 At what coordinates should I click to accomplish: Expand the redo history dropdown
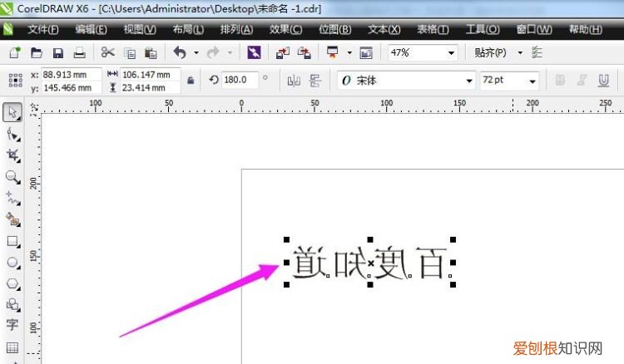point(230,52)
